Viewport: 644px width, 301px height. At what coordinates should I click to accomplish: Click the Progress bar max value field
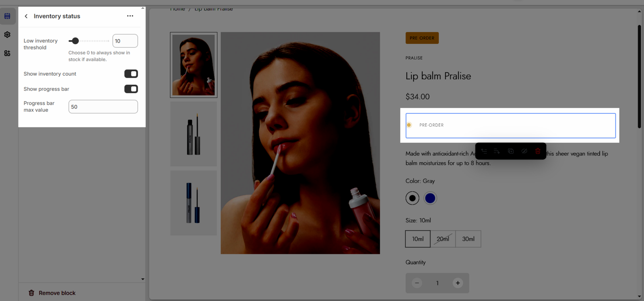[103, 106]
